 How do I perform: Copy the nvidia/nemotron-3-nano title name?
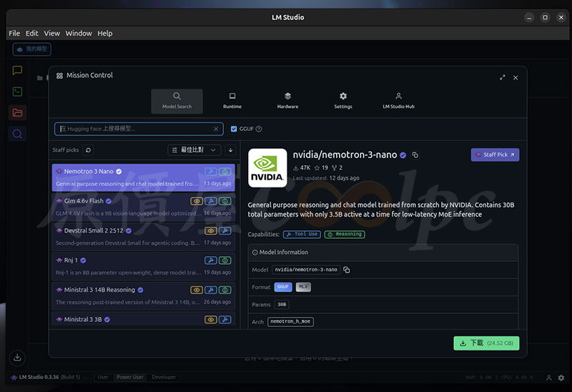tap(415, 155)
